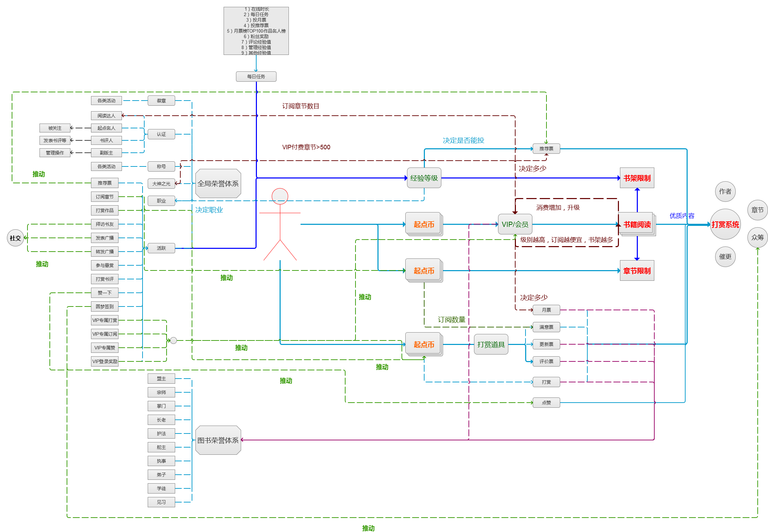The image size is (768, 532).
Task: Click small junction circle near VIP专属赞
Action: (173, 340)
